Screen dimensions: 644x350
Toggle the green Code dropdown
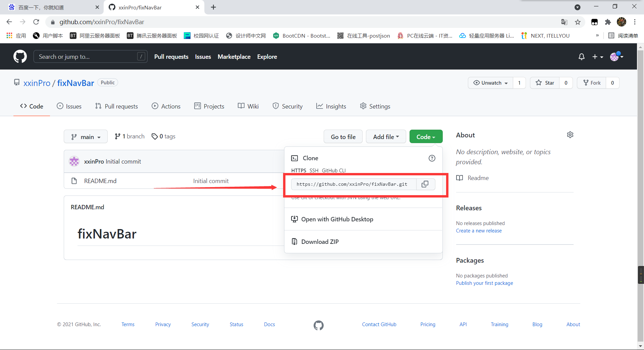(x=426, y=137)
